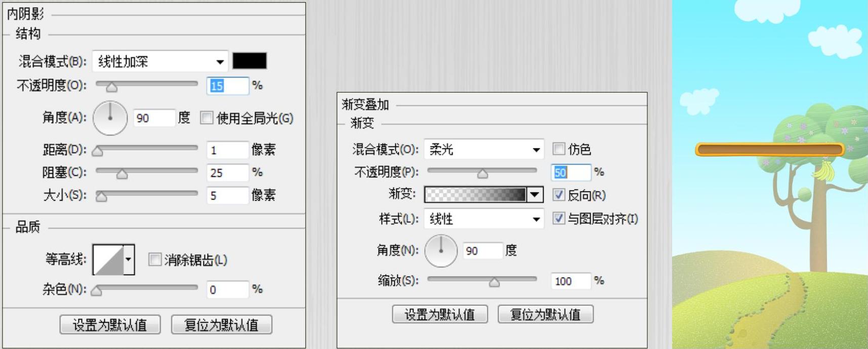868x349 pixels.
Task: Toggle the Reverse (反向) checkbox
Action: [x=559, y=195]
